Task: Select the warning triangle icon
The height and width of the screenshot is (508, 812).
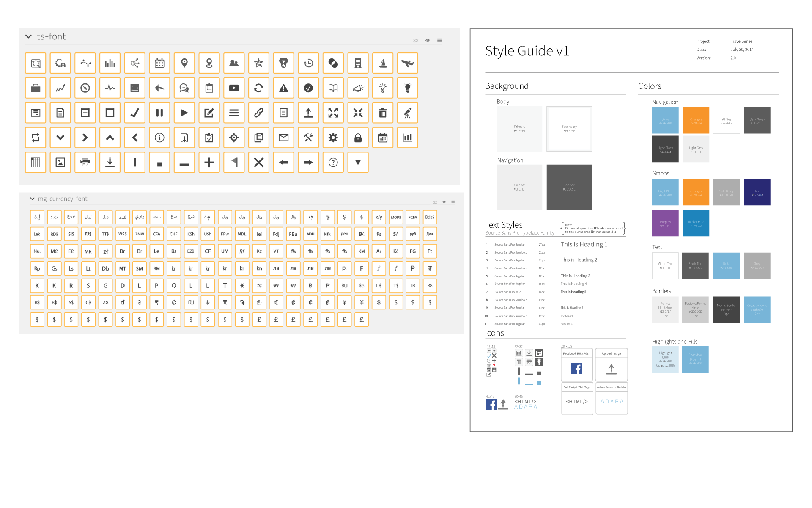Action: 283,88
